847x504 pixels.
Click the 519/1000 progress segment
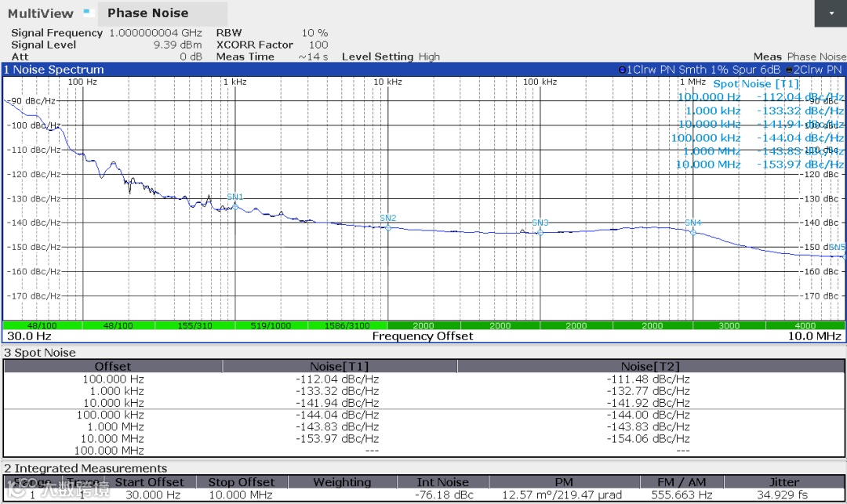271,325
